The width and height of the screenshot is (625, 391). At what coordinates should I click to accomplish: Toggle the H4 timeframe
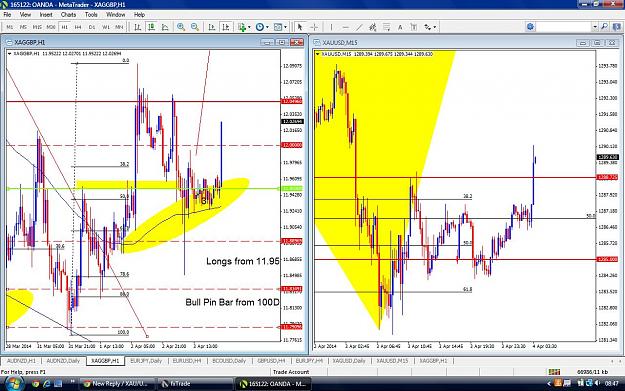[78, 27]
